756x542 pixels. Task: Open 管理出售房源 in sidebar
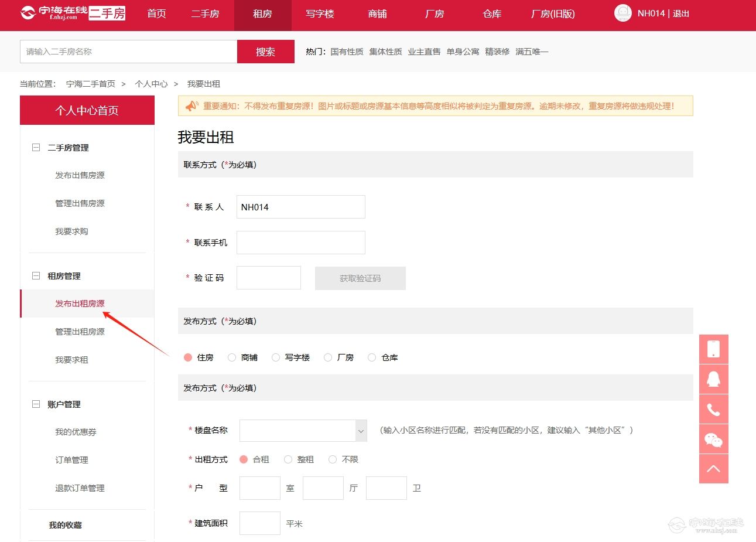pos(80,203)
